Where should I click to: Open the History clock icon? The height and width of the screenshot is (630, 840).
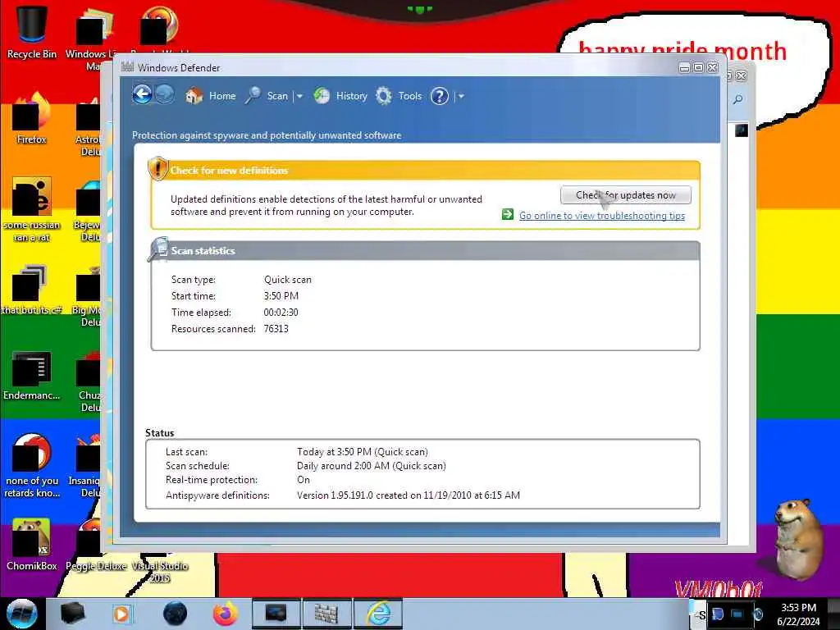pos(322,96)
